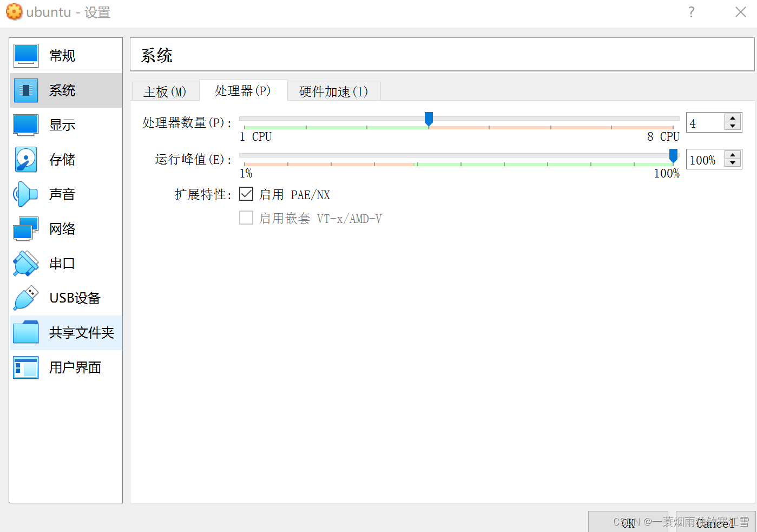
Task: Click the help question mark button
Action: tap(692, 12)
